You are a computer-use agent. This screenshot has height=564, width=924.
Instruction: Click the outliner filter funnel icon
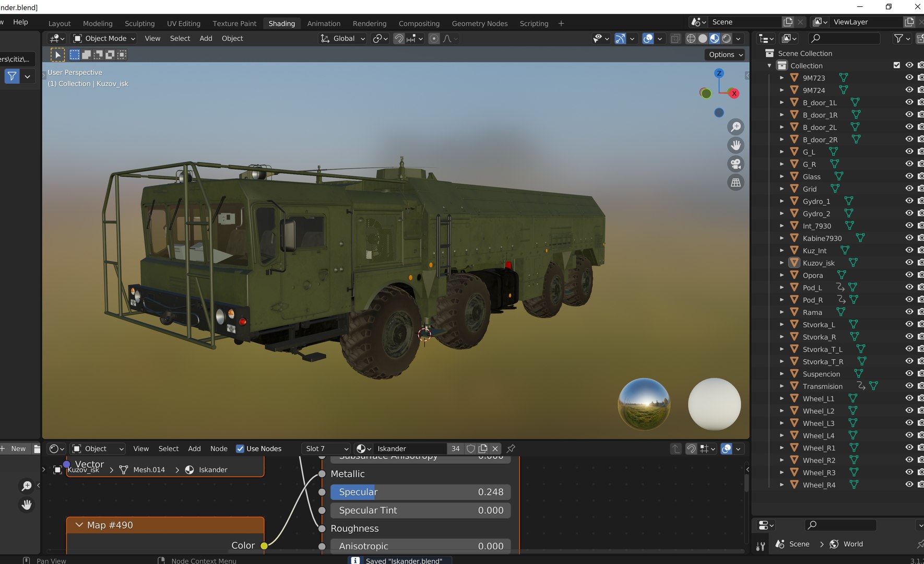(898, 38)
